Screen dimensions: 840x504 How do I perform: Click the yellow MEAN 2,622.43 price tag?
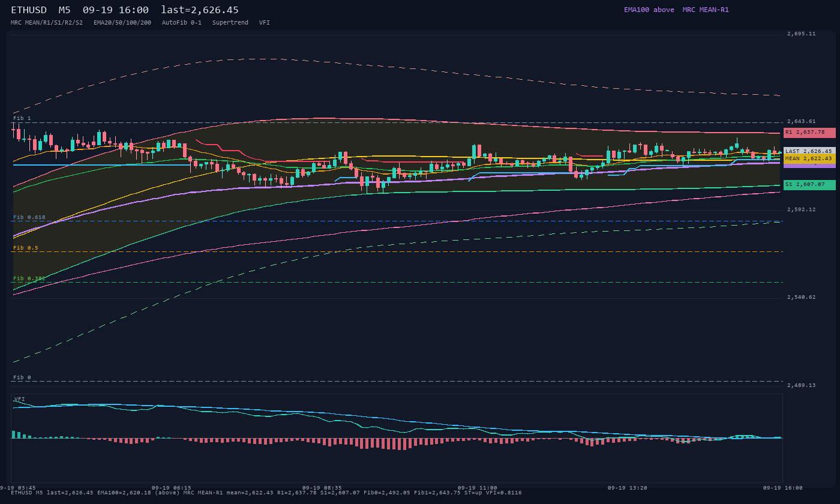coord(809,158)
